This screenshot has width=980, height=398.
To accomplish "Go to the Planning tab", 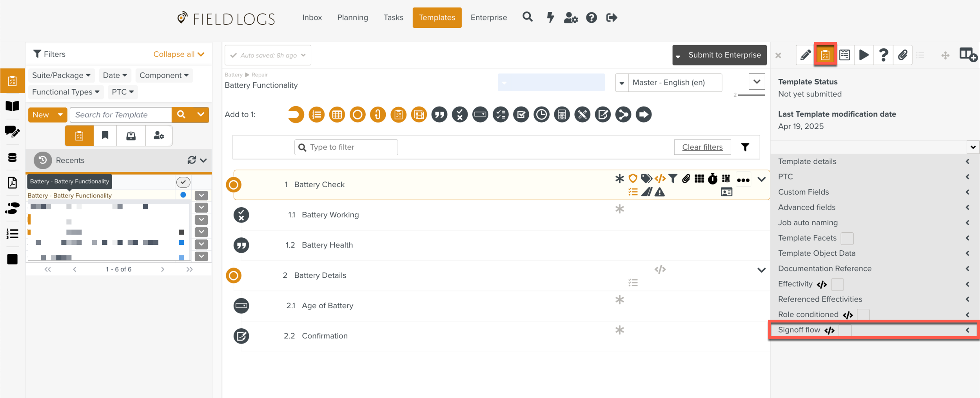I will [352, 18].
